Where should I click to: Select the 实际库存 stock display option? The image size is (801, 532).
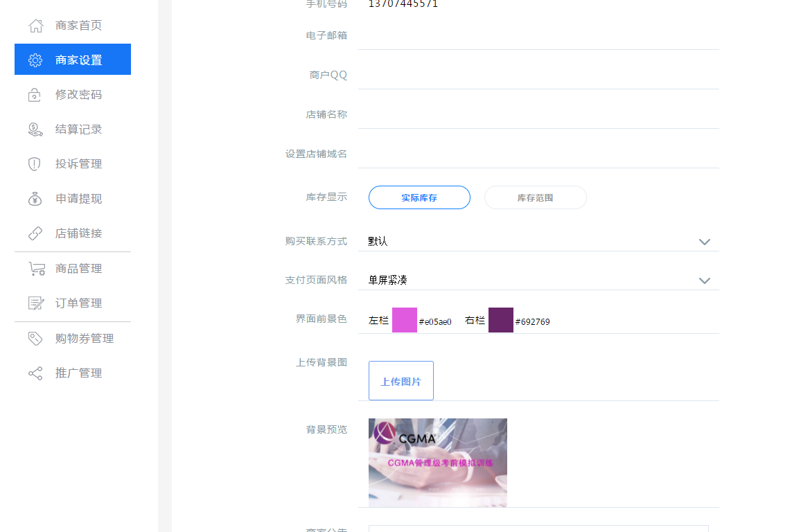coord(419,197)
